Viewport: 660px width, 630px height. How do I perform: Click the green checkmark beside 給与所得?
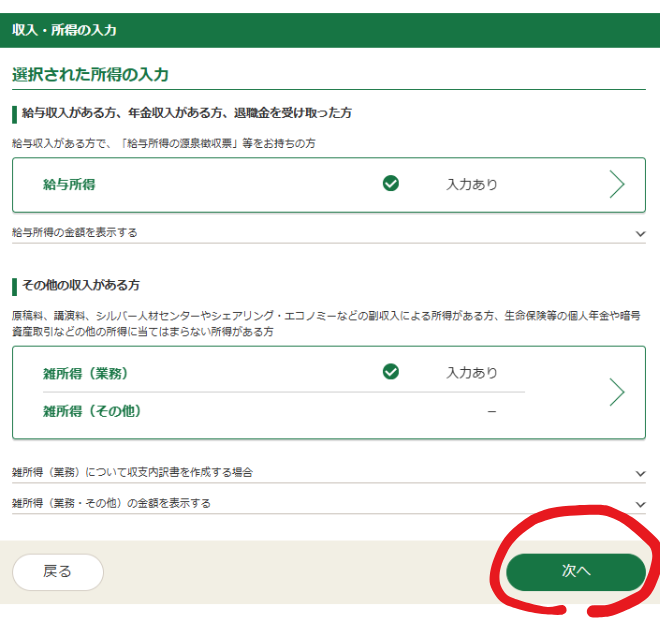tap(391, 184)
